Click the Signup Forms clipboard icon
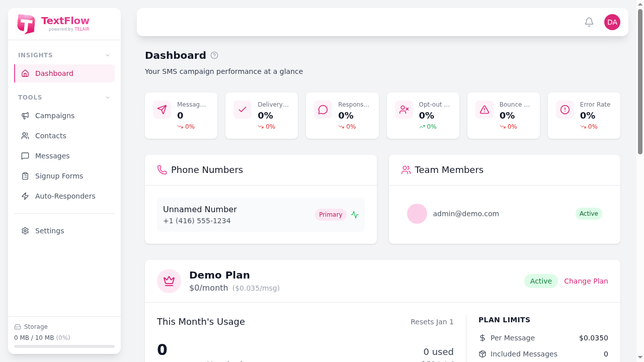Viewport: 644px width, 362px height. pyautogui.click(x=25, y=176)
